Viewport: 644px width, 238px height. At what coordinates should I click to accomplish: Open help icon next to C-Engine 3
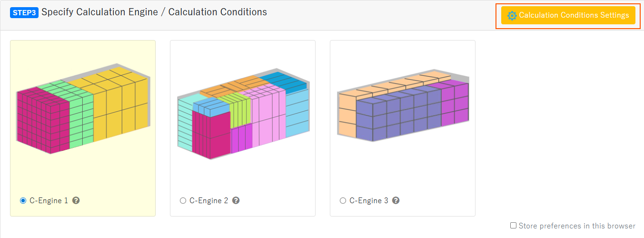point(396,201)
